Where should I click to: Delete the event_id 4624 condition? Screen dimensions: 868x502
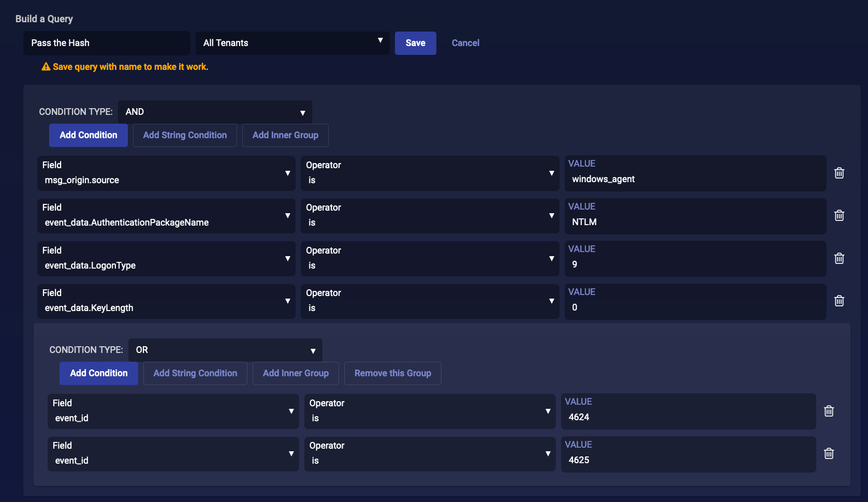tap(829, 411)
